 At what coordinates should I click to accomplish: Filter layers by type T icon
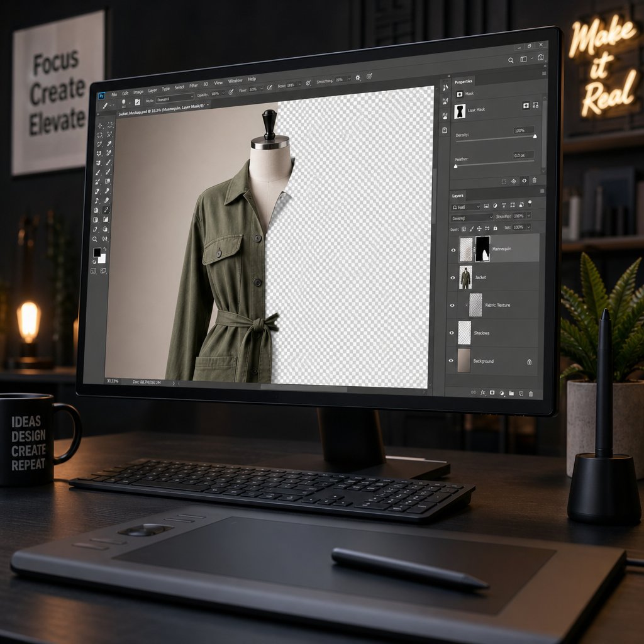pos(504,206)
